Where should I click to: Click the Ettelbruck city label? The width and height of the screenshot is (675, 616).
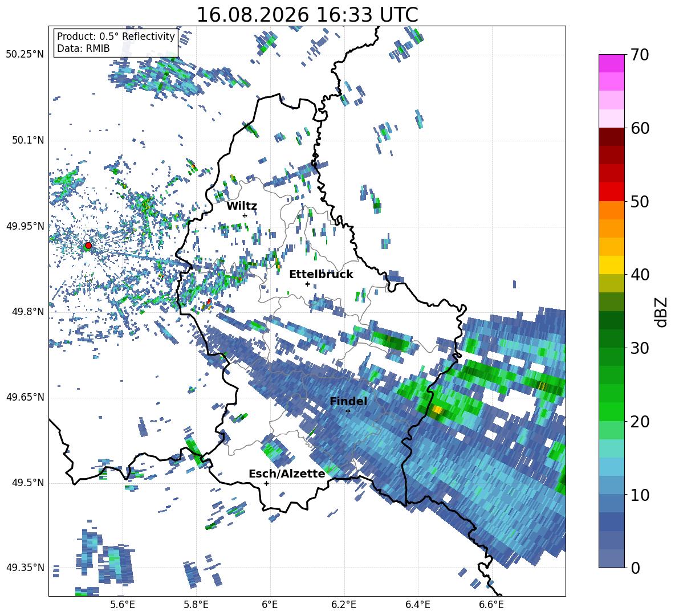(321, 275)
